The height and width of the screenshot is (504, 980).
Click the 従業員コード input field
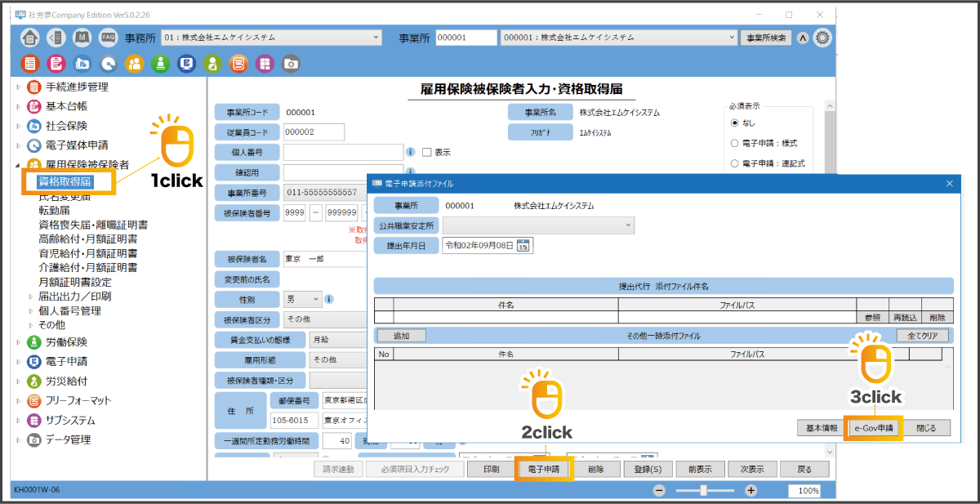tap(314, 132)
